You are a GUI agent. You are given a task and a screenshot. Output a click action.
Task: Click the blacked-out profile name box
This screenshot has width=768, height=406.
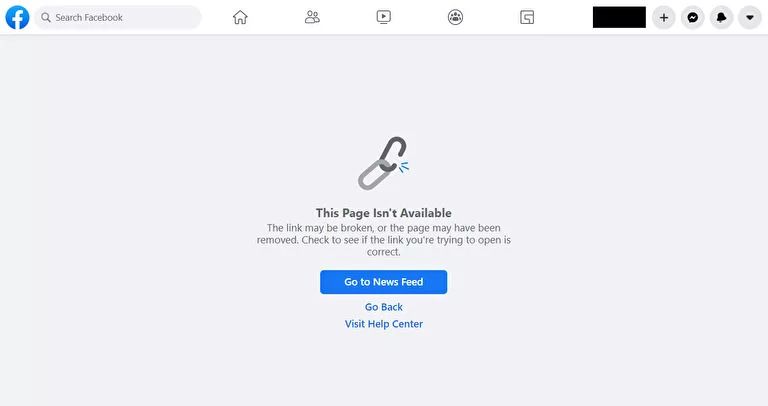[x=619, y=17]
